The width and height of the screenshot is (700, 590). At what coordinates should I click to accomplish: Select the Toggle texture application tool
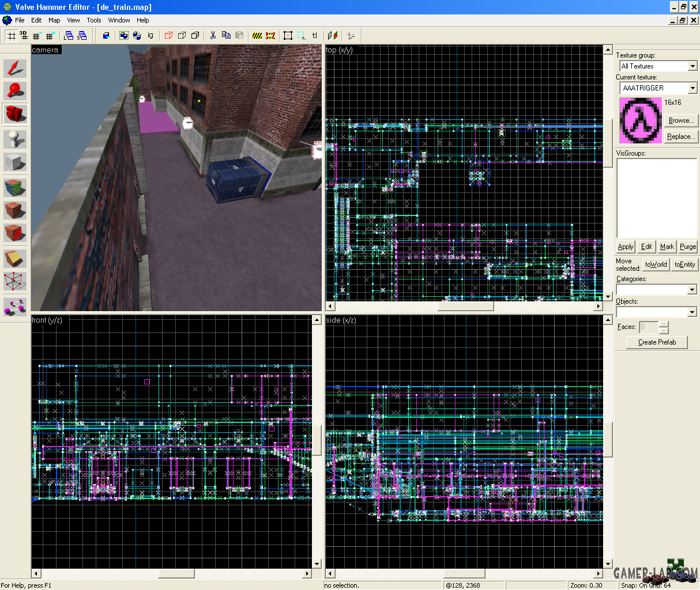click(16, 187)
